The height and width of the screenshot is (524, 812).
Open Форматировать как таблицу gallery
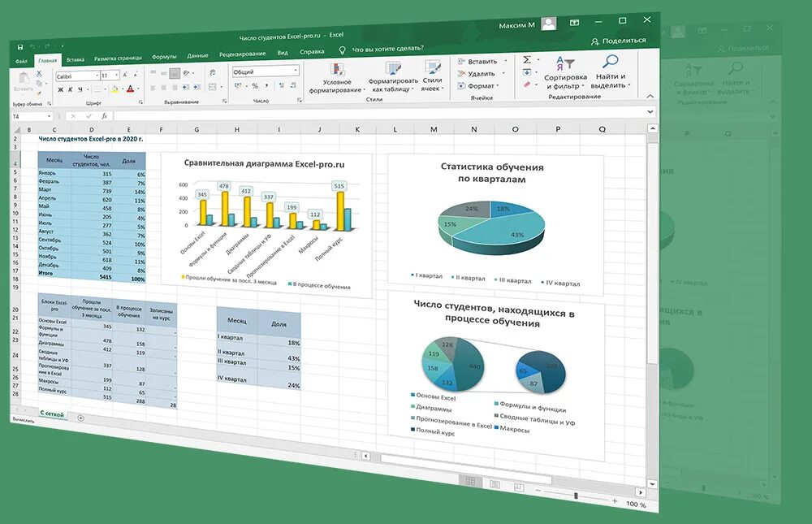[392, 76]
